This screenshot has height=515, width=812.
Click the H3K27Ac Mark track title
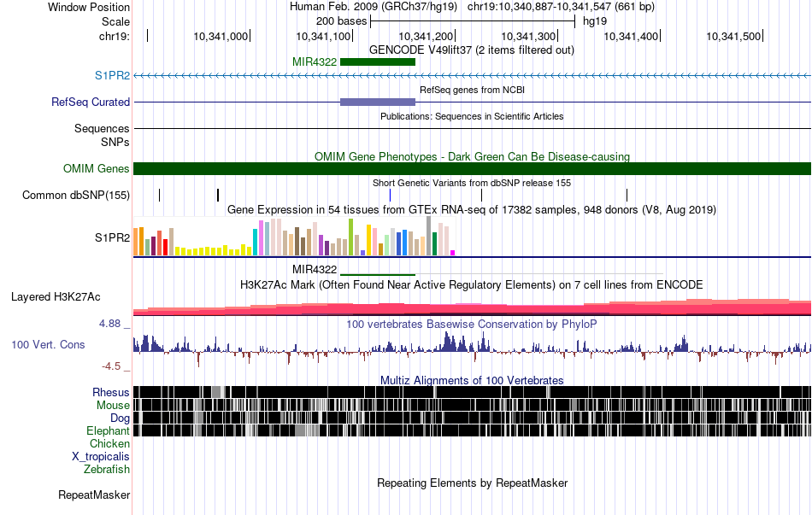(x=472, y=284)
